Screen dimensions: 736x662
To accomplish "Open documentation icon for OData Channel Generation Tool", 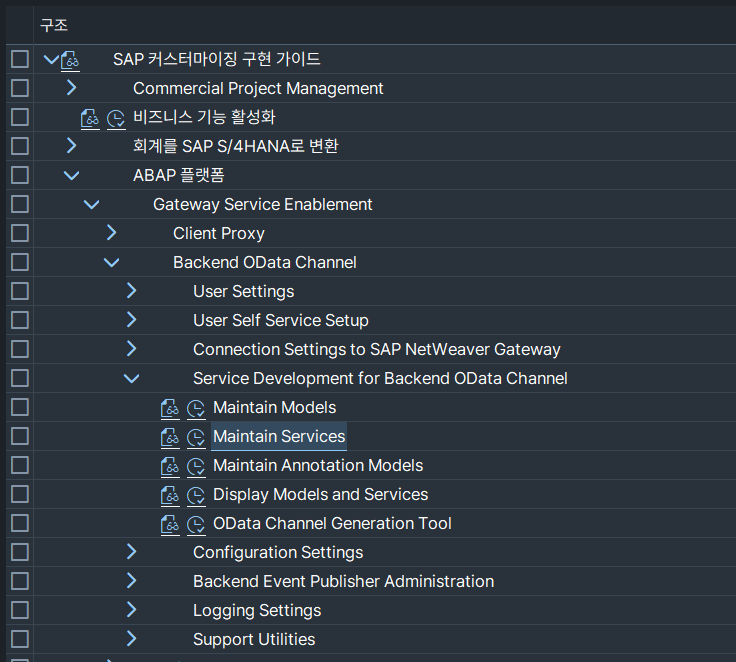I will 170,524.
